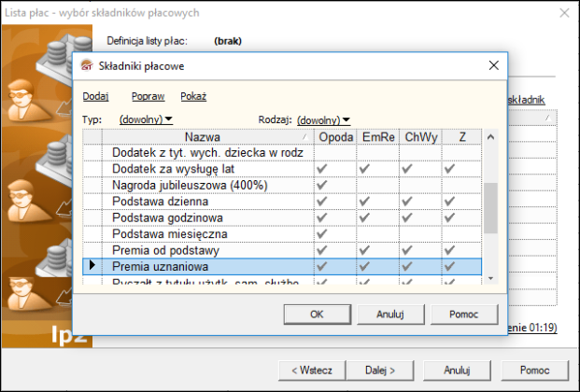The height and width of the screenshot is (392, 580).
Task: Click the GT icon in Składniki płacowe title bar
Action: point(89,65)
